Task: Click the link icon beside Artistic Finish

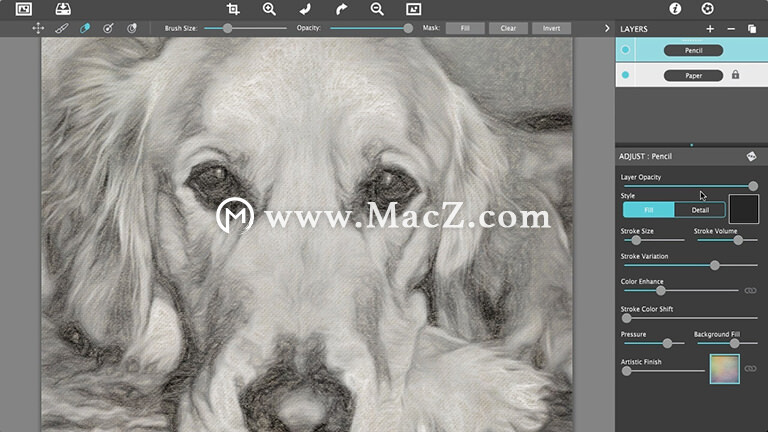Action: tap(750, 368)
